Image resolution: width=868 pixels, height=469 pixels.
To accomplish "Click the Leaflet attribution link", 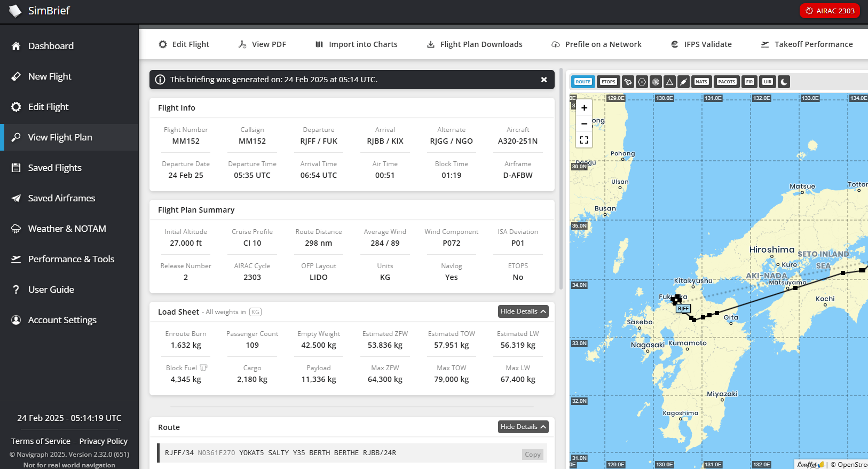I will point(810,465).
